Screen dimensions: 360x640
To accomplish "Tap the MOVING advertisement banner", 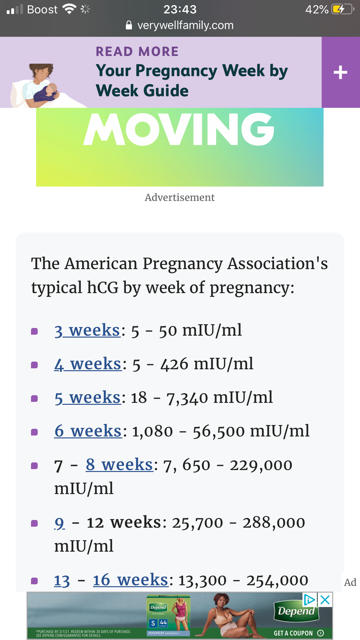I will pyautogui.click(x=180, y=147).
